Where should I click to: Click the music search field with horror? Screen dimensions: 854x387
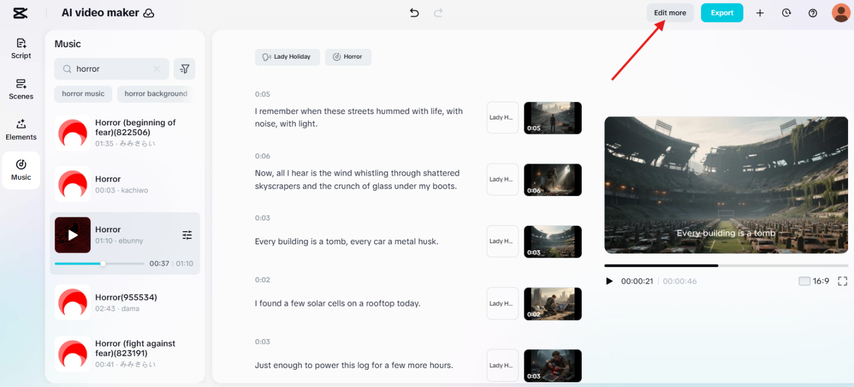112,69
